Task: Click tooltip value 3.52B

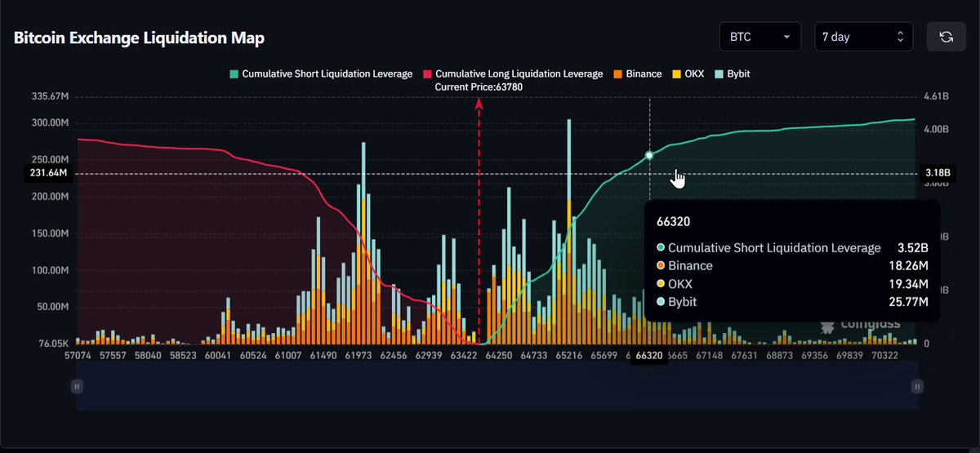Action: click(x=913, y=248)
